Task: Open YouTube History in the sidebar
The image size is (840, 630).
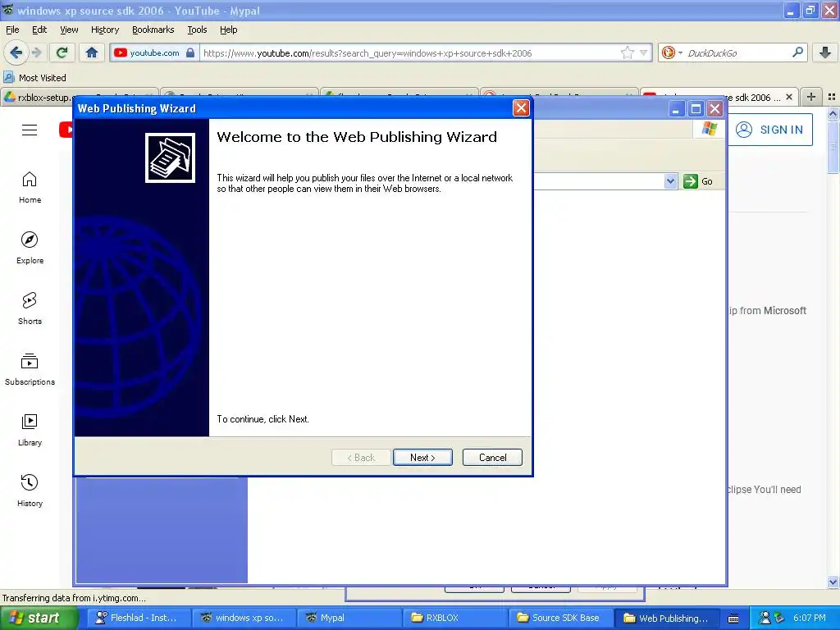Action: (30, 491)
